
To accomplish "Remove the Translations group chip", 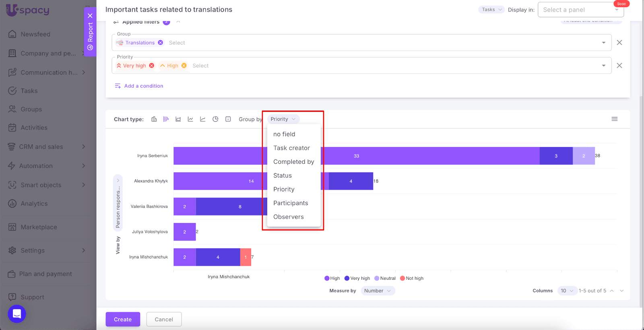I will [x=161, y=43].
